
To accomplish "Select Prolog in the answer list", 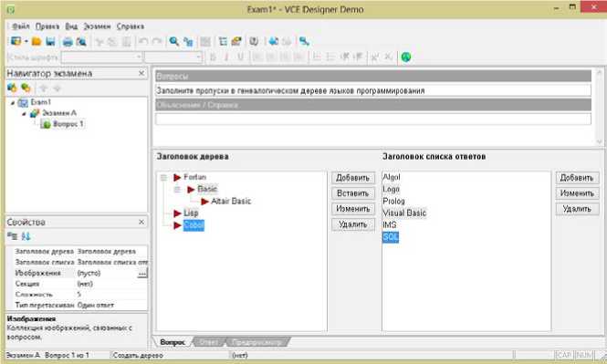I will tap(393, 201).
